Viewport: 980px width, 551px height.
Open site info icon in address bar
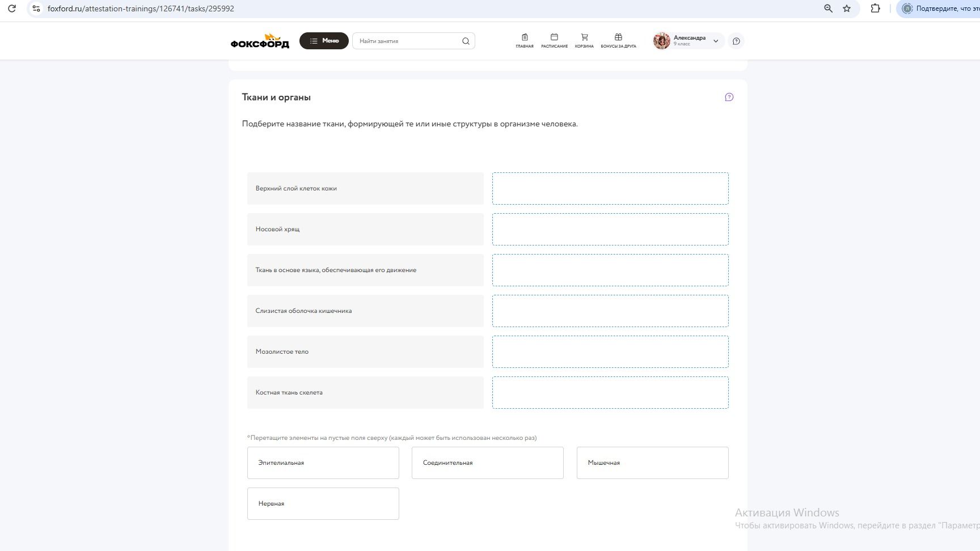coord(36,9)
